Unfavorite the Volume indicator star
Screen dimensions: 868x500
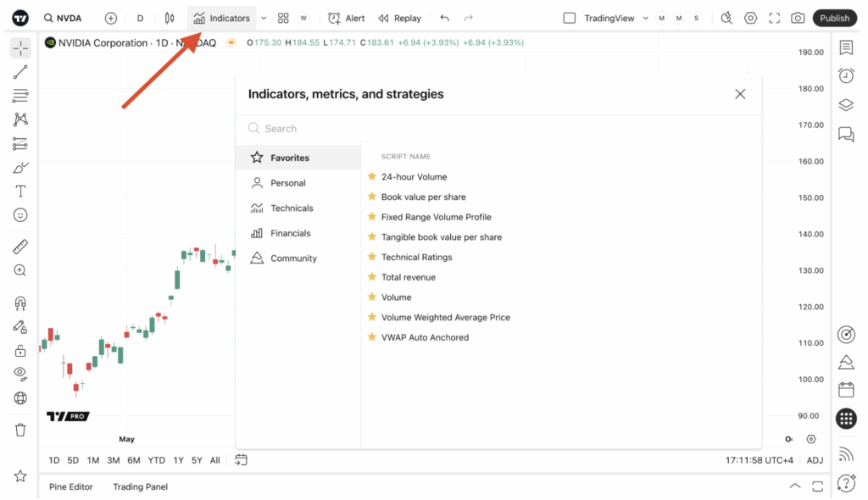point(370,297)
